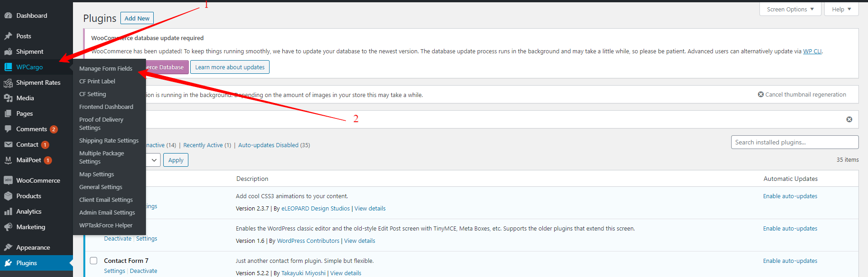Choose Map Settings from WPCargo submenu
Viewport: 868px width, 277px height.
[x=97, y=174]
